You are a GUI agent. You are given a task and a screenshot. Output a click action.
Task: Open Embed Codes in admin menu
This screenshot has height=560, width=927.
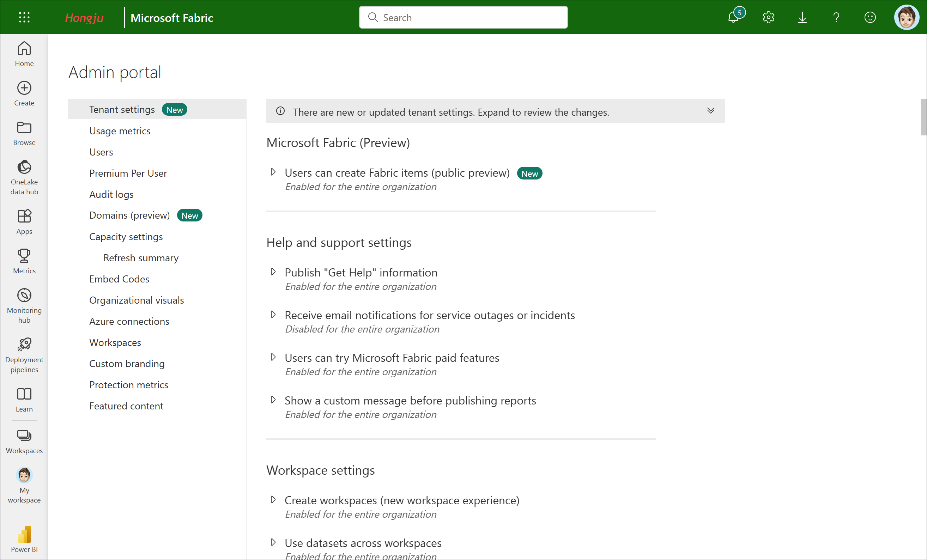tap(119, 279)
